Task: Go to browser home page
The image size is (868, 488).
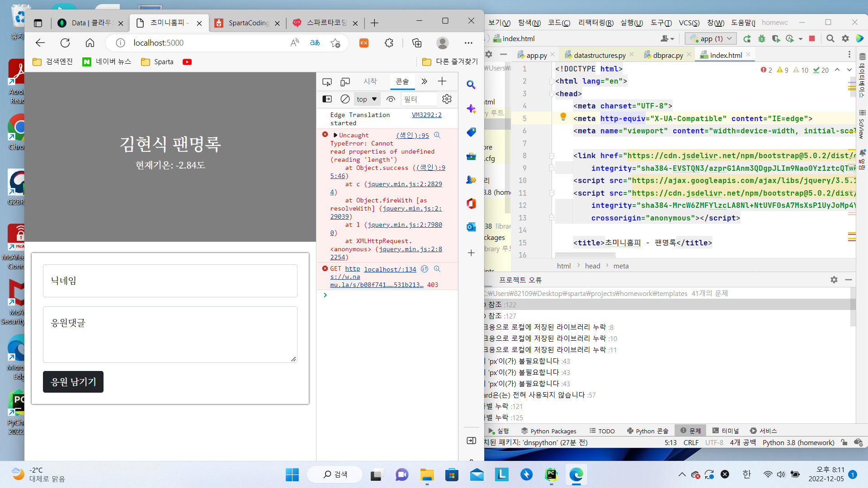Action: (x=90, y=43)
